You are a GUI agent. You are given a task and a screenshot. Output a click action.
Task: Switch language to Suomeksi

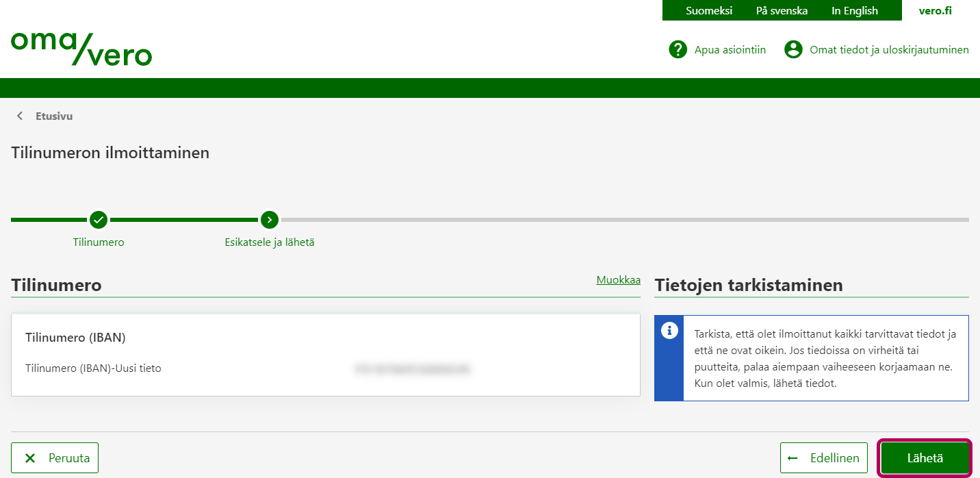click(x=709, y=10)
